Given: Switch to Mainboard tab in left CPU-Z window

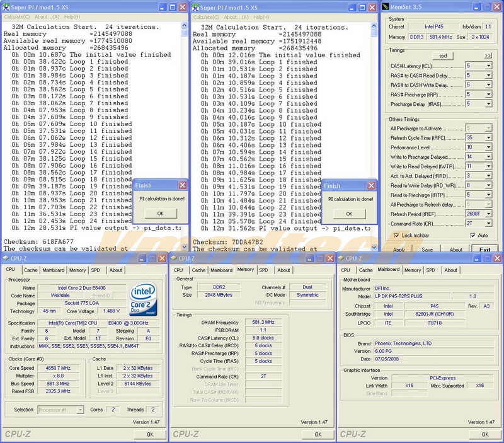Looking at the screenshot, I should [x=54, y=270].
